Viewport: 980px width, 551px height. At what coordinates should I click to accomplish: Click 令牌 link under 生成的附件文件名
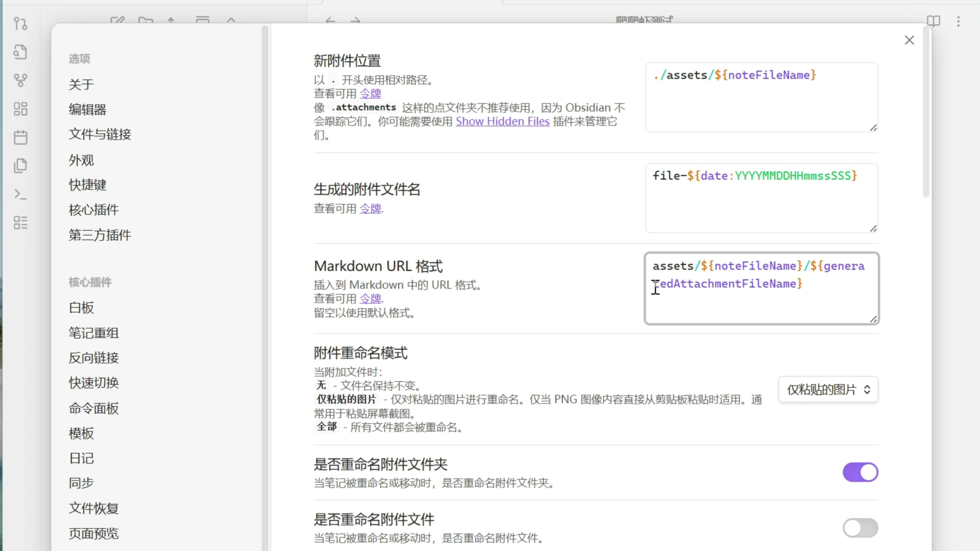[x=370, y=208]
